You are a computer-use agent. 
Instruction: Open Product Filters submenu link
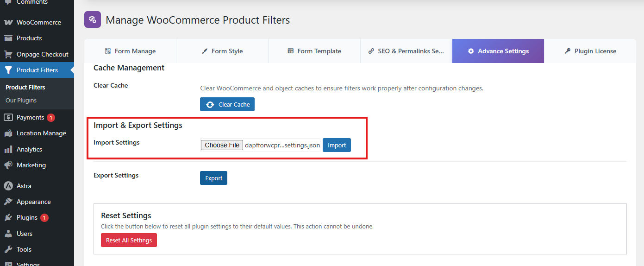pyautogui.click(x=25, y=87)
